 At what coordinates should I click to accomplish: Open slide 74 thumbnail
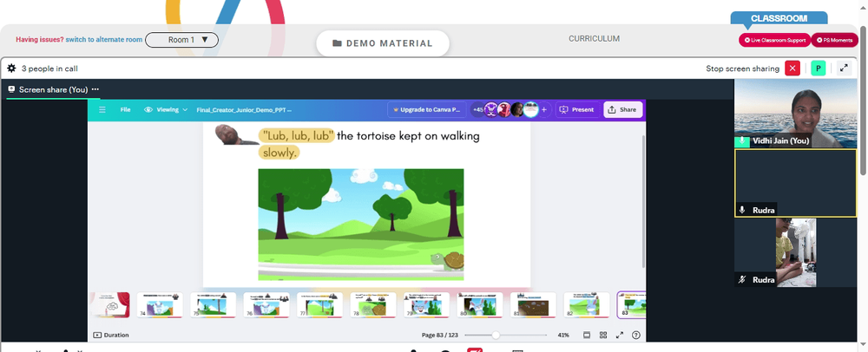[160, 305]
